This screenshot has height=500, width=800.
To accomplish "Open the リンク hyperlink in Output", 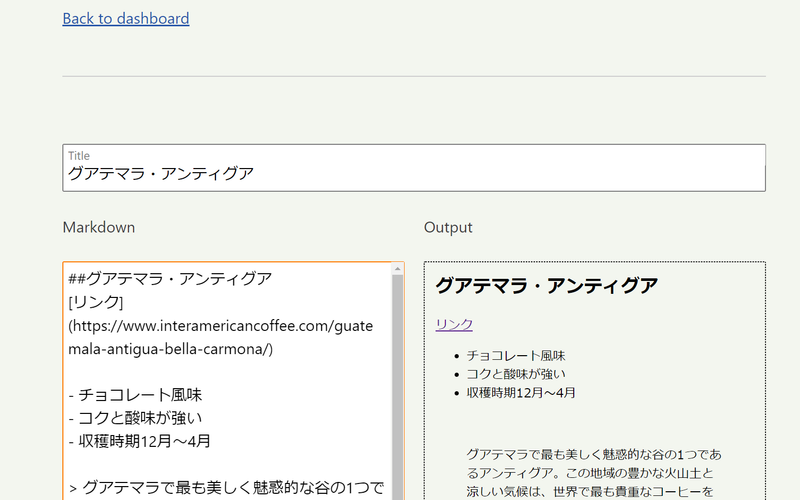I will click(x=454, y=324).
